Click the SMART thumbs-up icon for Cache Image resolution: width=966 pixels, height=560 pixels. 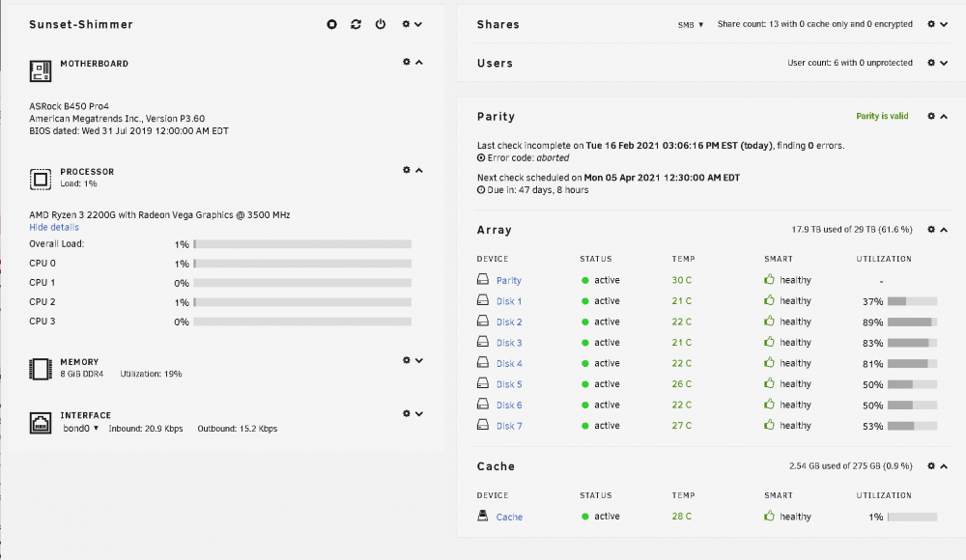point(769,516)
